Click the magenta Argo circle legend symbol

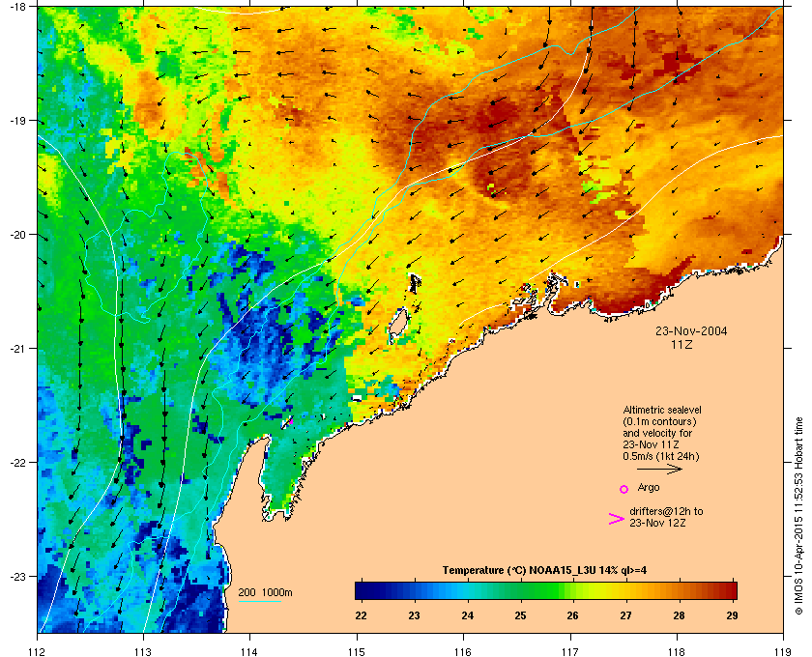click(x=624, y=489)
